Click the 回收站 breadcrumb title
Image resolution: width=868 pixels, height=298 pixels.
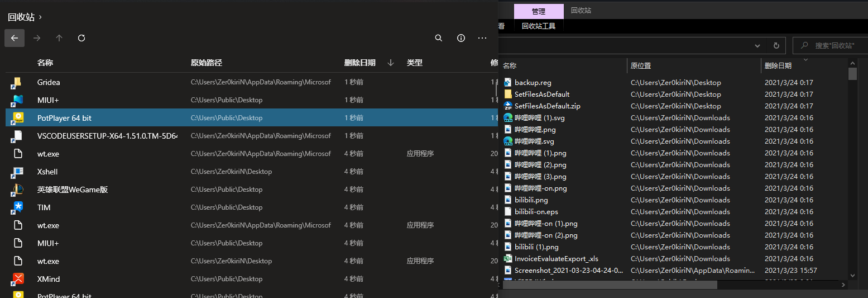point(21,17)
